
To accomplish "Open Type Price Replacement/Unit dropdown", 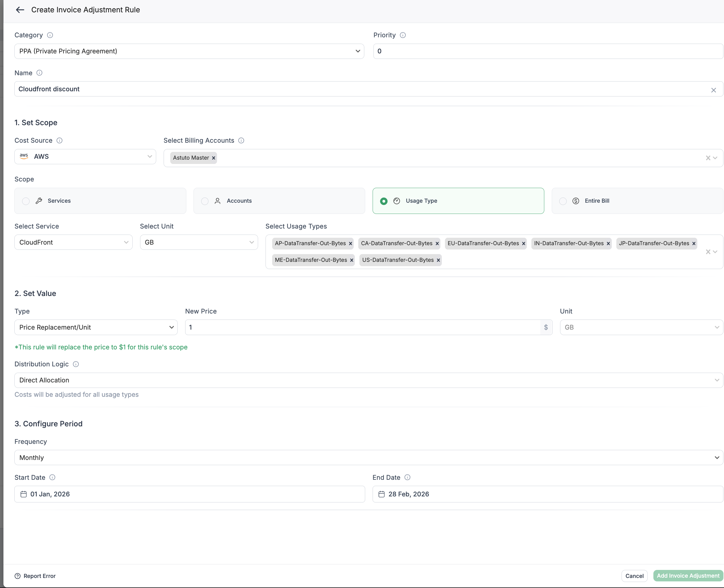I will 96,328.
